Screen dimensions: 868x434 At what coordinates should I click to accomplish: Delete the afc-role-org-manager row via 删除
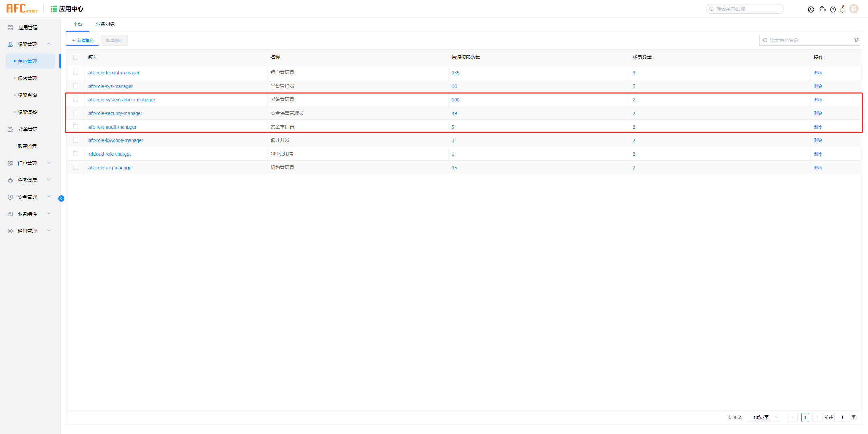(x=817, y=167)
